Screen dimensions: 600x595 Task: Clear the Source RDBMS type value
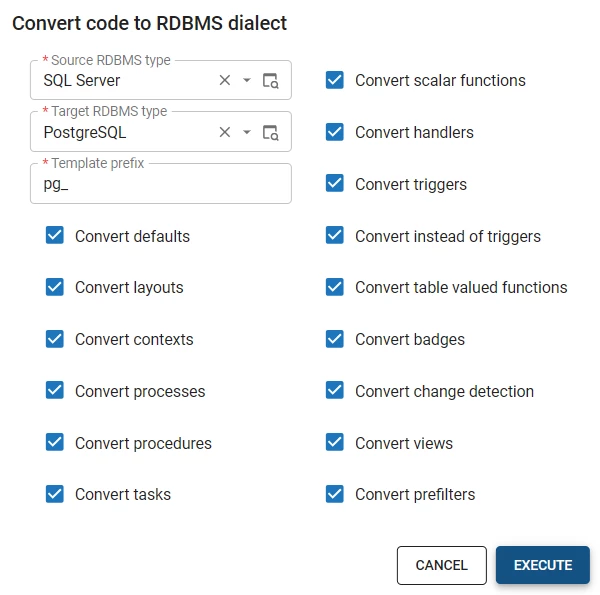(225, 80)
